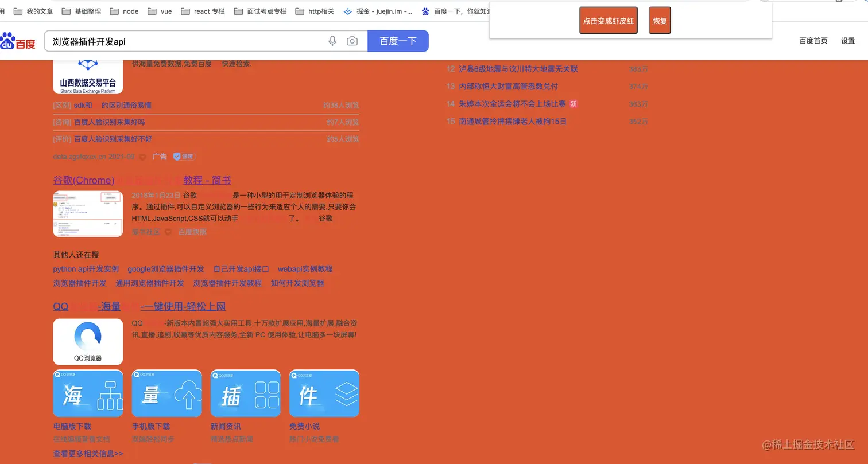Open the 掘金 juejin.im bookmark
This screenshot has height=464, width=868.
coord(378,11)
